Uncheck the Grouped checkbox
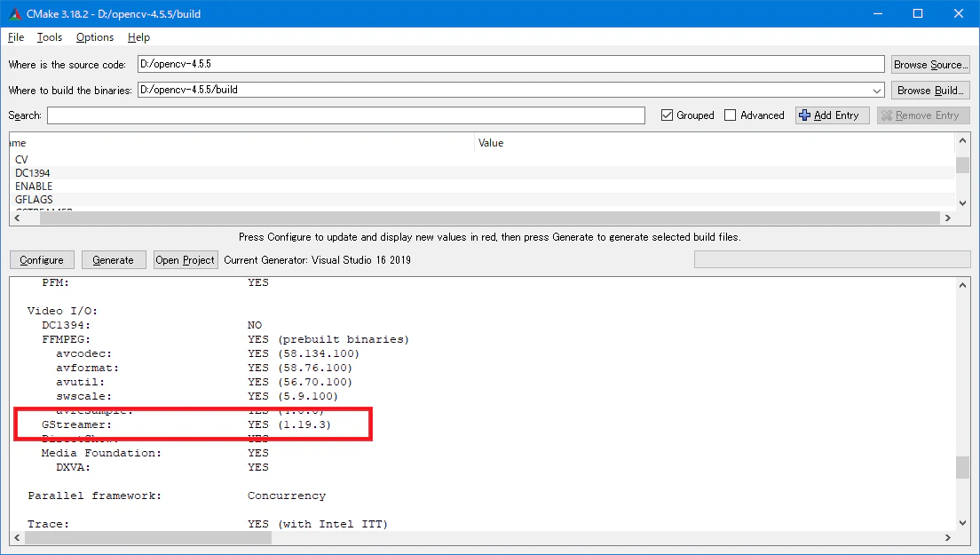The width and height of the screenshot is (980, 555). [668, 115]
